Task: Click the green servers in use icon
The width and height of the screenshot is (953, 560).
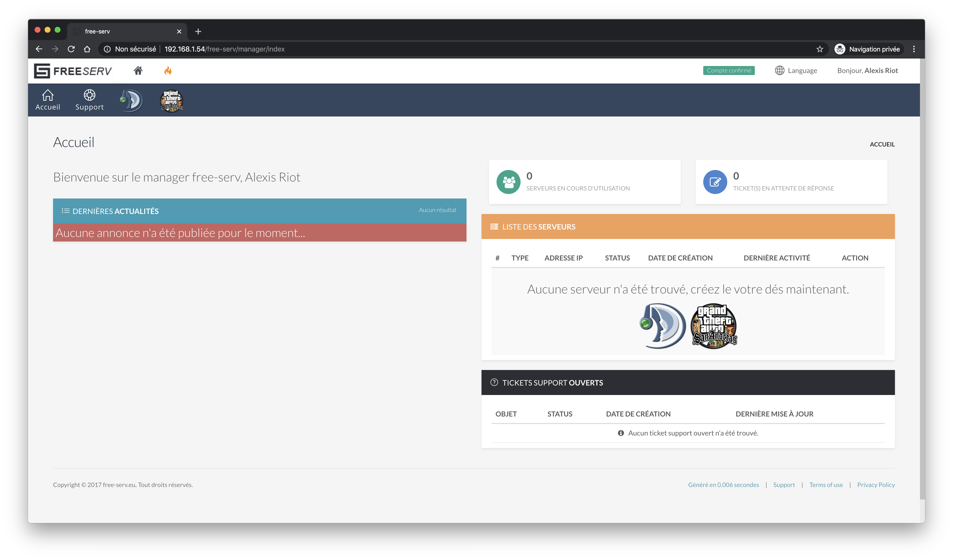Action: (x=508, y=182)
